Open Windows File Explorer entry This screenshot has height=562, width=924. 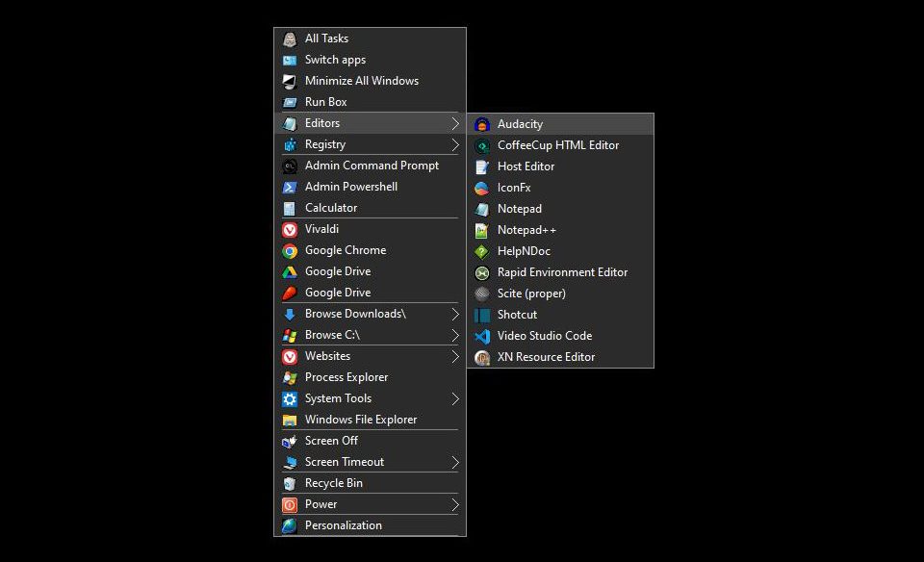(x=363, y=420)
